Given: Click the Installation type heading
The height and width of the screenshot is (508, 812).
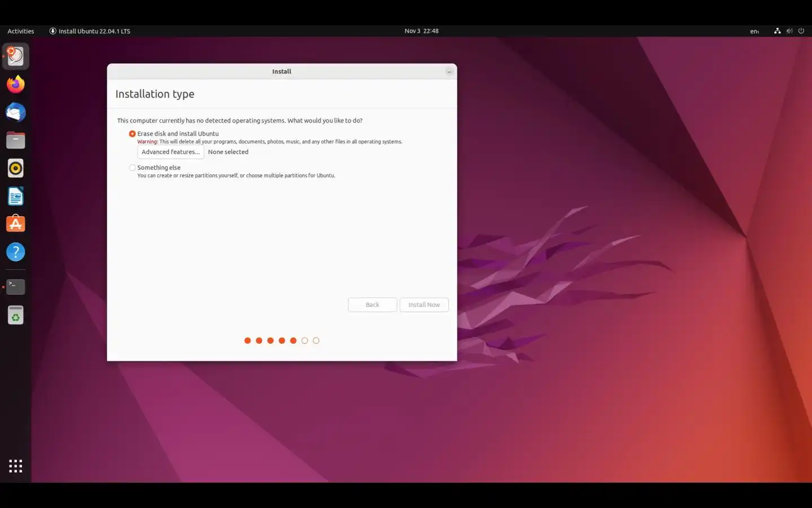Looking at the screenshot, I should pyautogui.click(x=155, y=94).
